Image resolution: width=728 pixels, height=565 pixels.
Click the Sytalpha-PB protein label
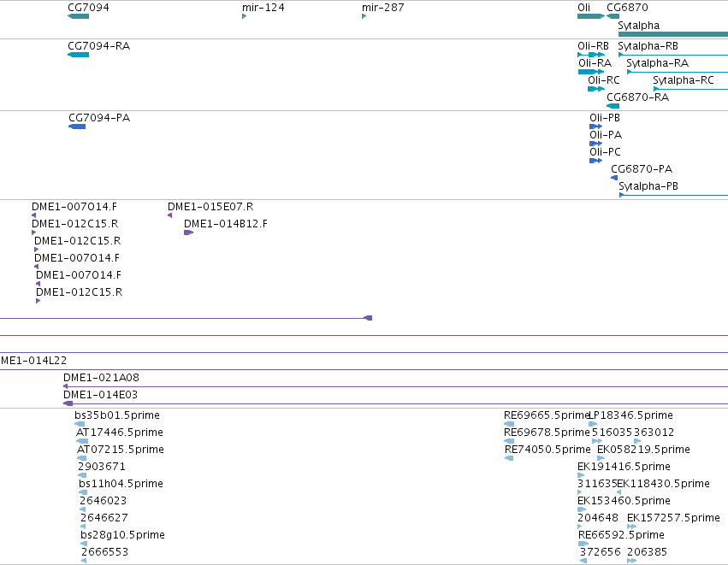tap(648, 186)
